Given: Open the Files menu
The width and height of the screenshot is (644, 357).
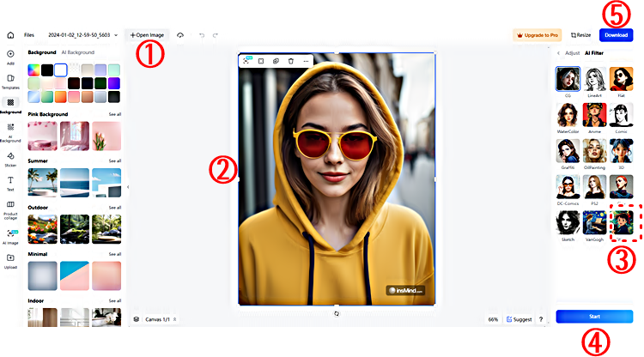Looking at the screenshot, I should tap(29, 35).
